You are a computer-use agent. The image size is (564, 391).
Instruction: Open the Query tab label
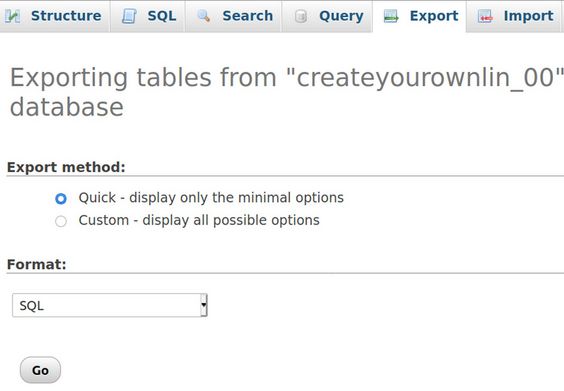(341, 16)
